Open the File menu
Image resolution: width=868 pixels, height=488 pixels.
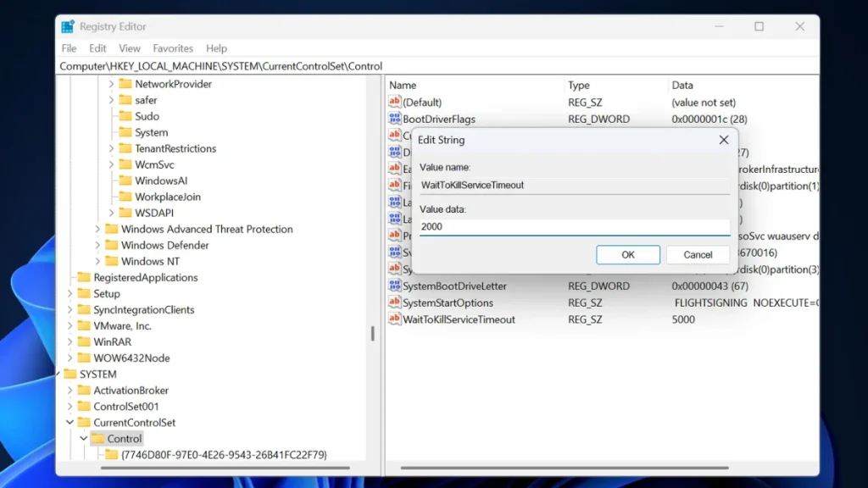(70, 48)
